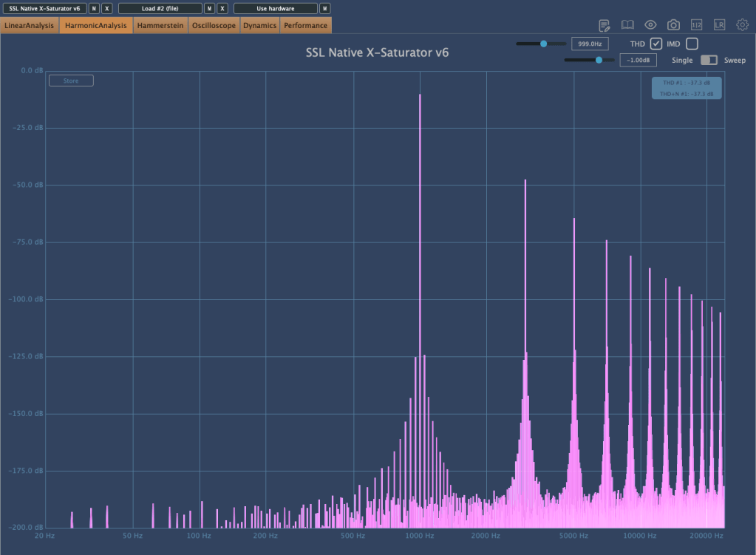The image size is (756, 555).
Task: Open the manual book icon
Action: [x=627, y=25]
